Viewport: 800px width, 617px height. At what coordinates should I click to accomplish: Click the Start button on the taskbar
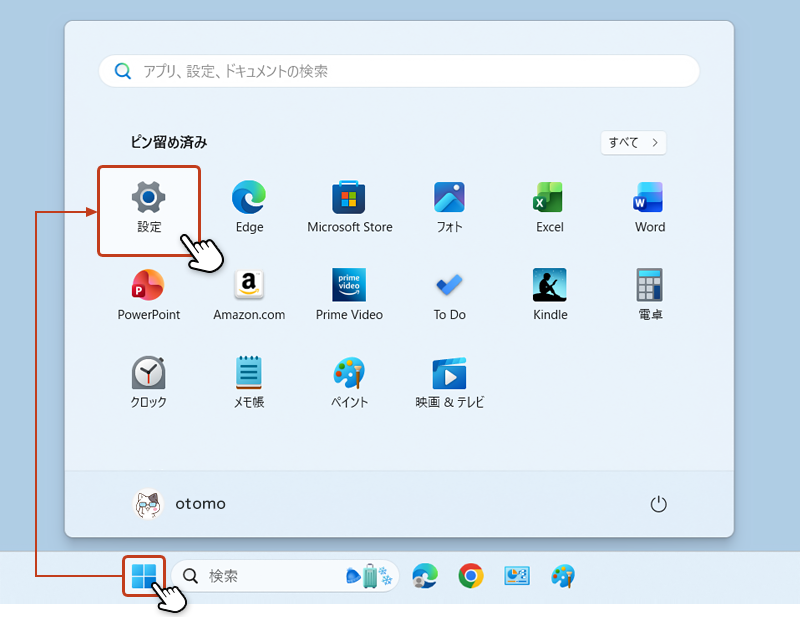[x=146, y=576]
